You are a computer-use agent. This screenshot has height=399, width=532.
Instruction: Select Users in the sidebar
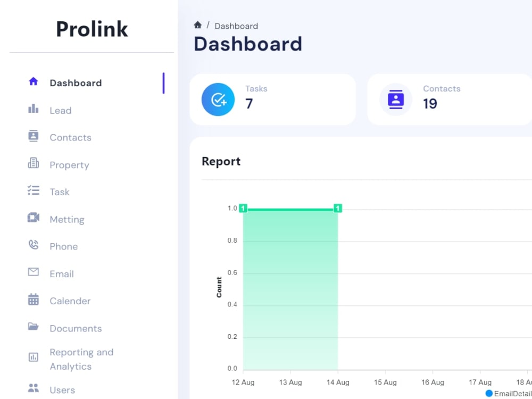(62, 390)
